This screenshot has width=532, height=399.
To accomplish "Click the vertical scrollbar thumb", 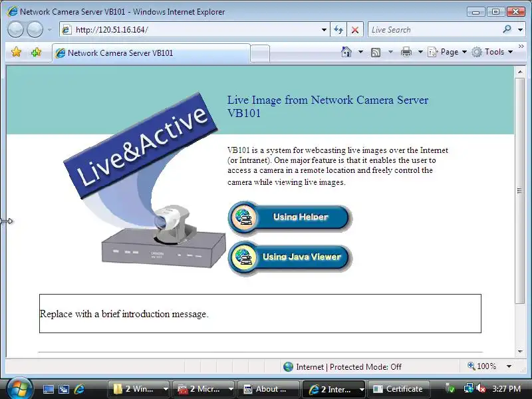I will (520, 191).
